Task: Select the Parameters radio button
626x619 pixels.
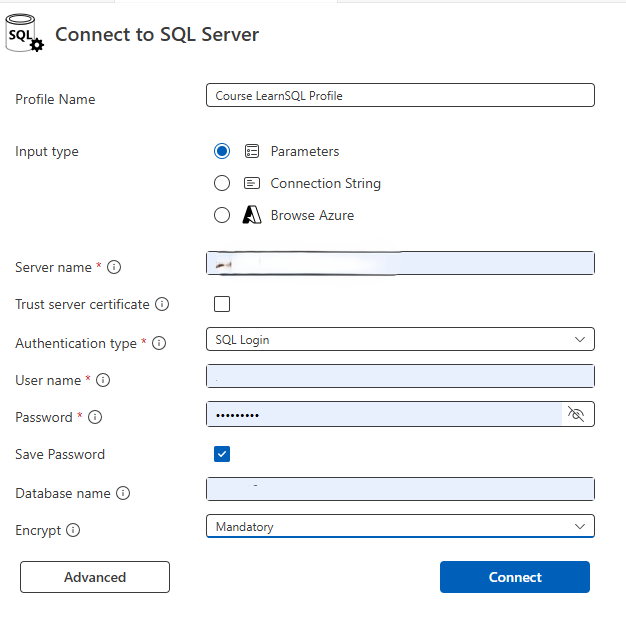Action: (222, 151)
